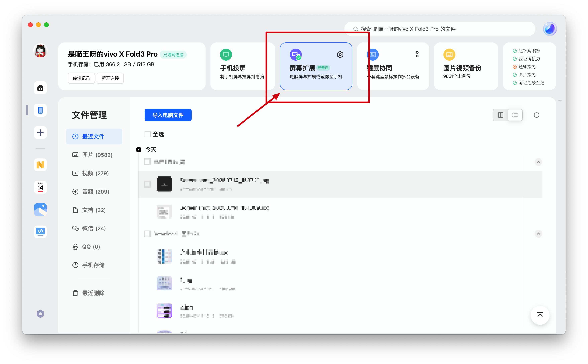588x364 pixels.
Task: Open 键鼠协同 three-dot more options
Action: click(x=417, y=54)
